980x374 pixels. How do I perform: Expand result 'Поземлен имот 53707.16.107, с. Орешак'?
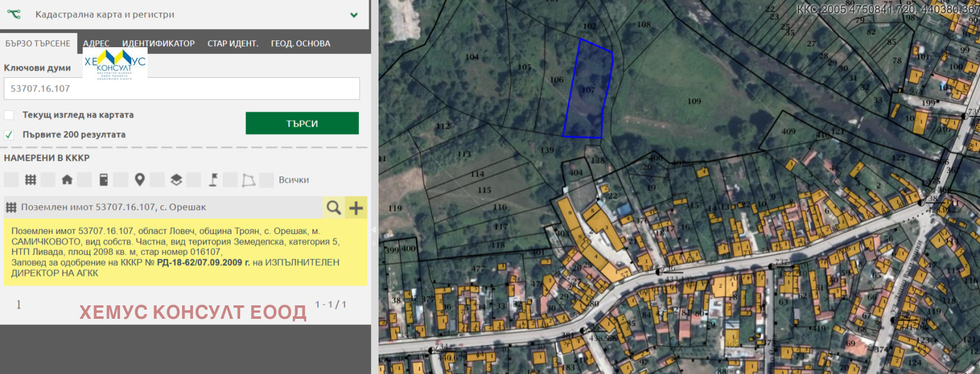(113, 207)
